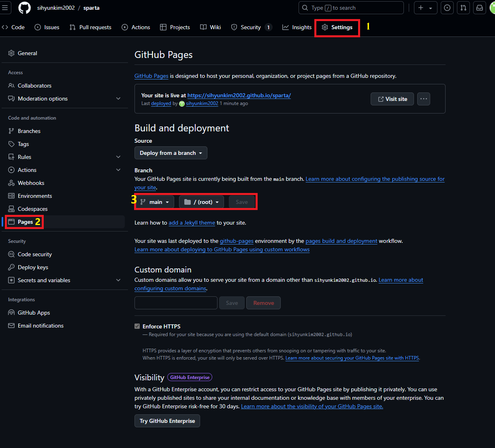Viewport: 495px width, 448px height.
Task: Open Code security settings
Action: click(65, 254)
